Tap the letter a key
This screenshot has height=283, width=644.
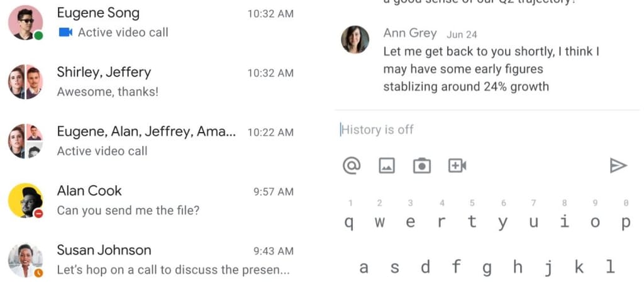(x=364, y=267)
